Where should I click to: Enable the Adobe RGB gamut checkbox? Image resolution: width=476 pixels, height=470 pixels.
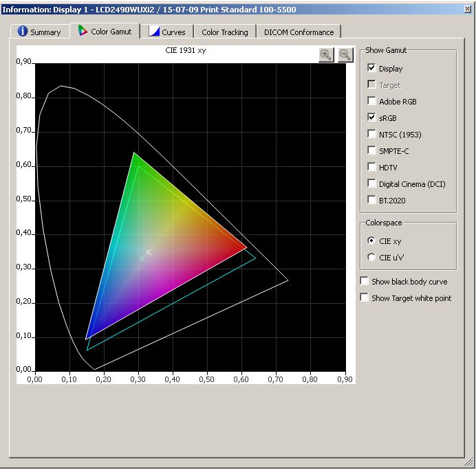click(372, 102)
